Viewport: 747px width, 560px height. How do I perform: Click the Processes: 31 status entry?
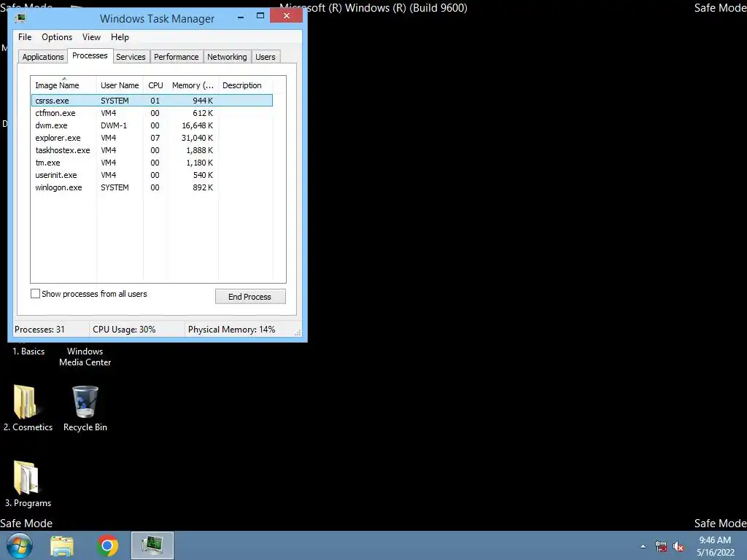point(39,330)
